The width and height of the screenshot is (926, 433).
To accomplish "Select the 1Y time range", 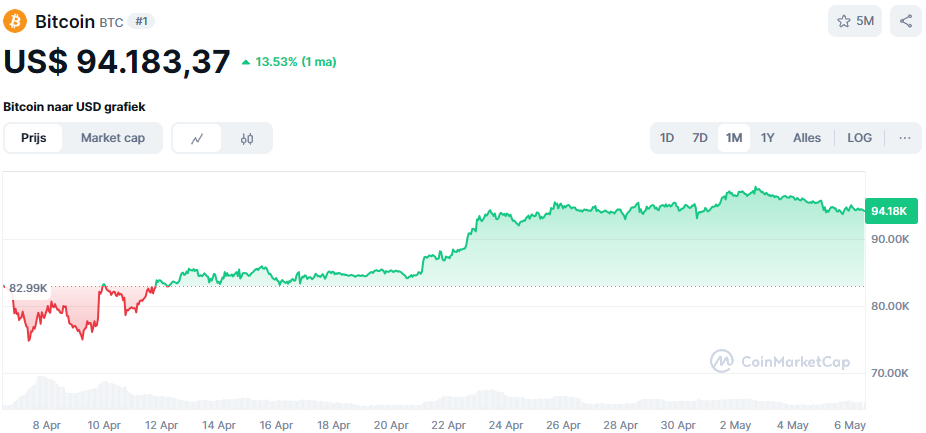I will (x=767, y=138).
